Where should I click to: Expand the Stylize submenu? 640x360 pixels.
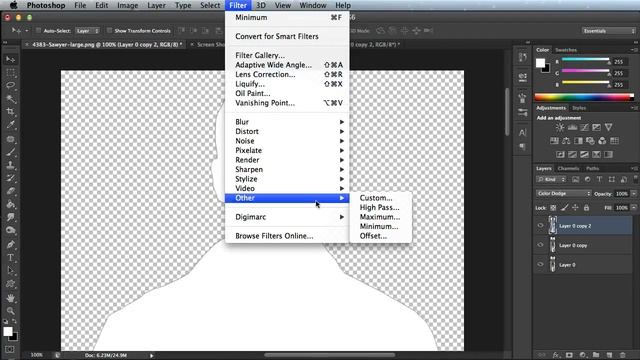287,179
